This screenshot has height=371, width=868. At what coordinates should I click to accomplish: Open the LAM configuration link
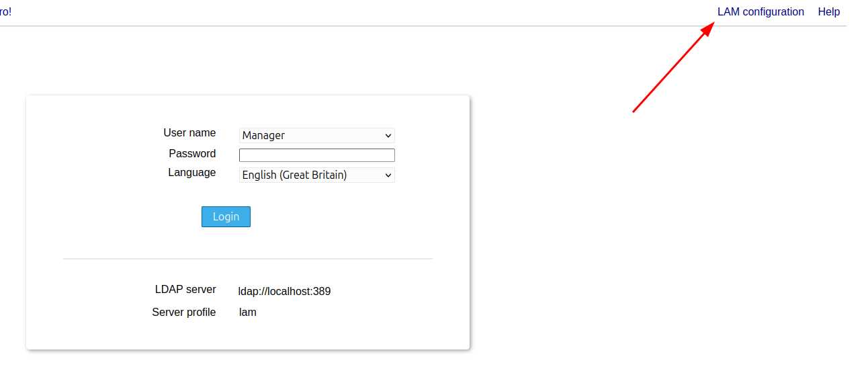[x=761, y=12]
